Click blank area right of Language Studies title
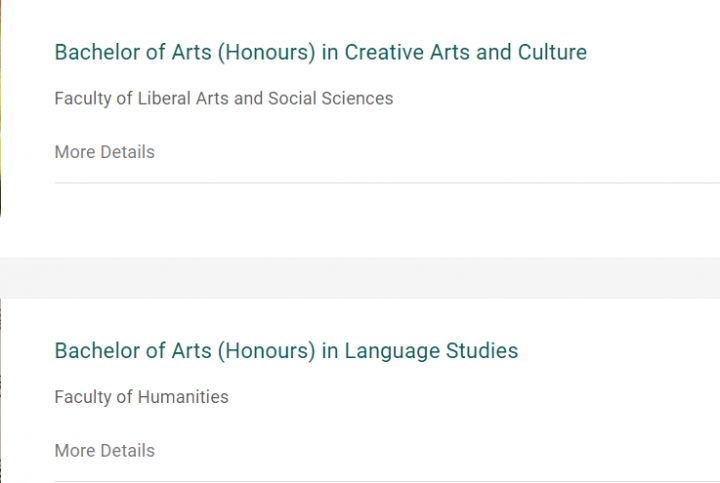 620,351
